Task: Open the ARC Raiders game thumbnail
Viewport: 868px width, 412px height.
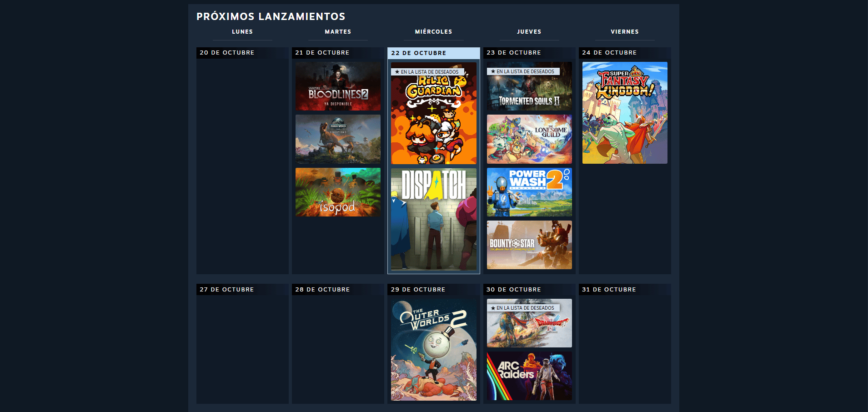Action: (529, 376)
